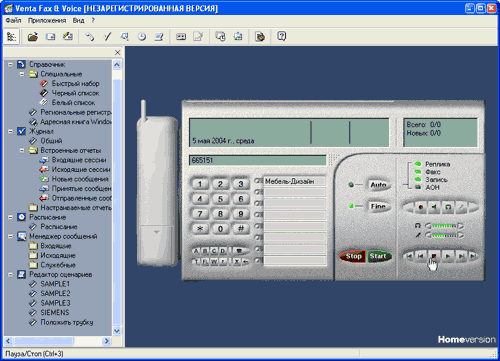This screenshot has width=500, height=361.
Task: Click the question mark help toolbar icon
Action: coord(282,36)
